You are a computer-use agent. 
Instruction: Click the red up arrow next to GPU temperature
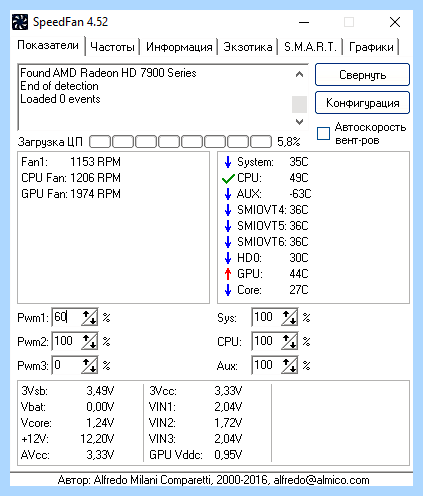click(228, 274)
